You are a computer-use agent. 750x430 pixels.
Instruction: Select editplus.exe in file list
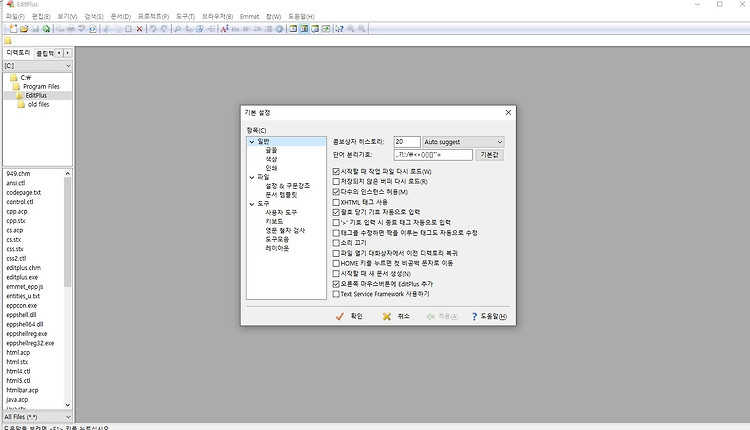22,277
